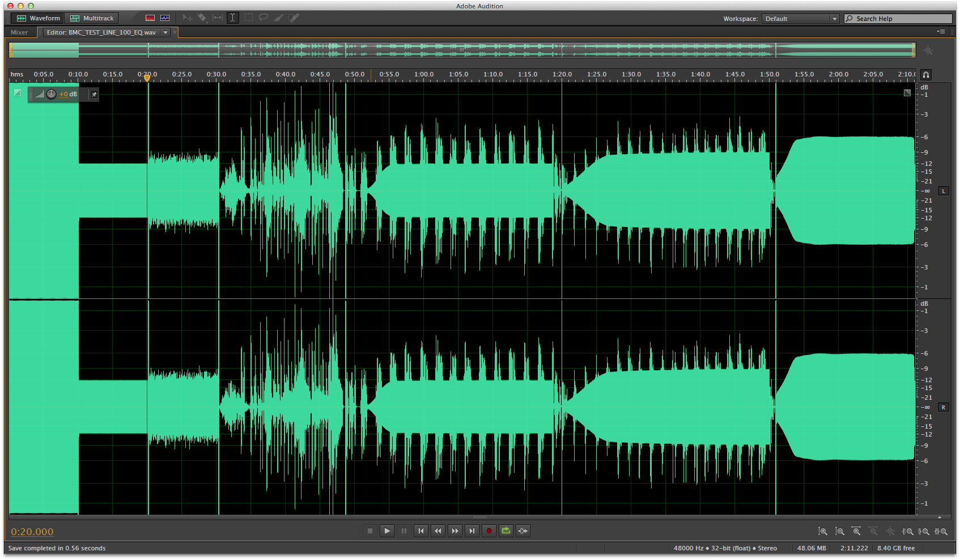
Task: Move playhead to previous marker
Action: point(421,531)
